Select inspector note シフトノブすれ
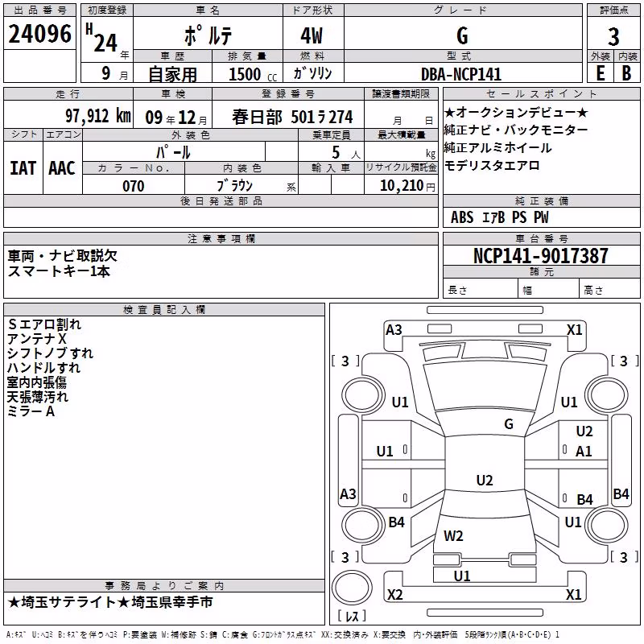This screenshot has height=644, width=644. coord(50,353)
